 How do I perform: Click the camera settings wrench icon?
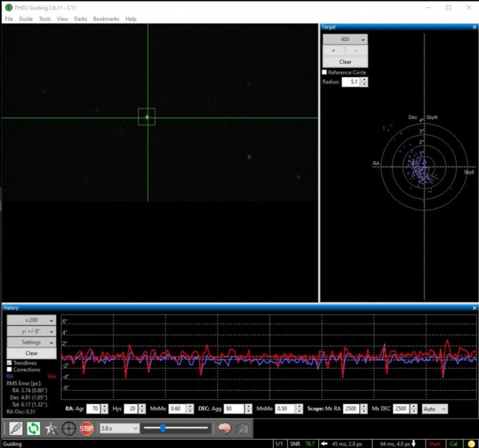click(x=242, y=429)
